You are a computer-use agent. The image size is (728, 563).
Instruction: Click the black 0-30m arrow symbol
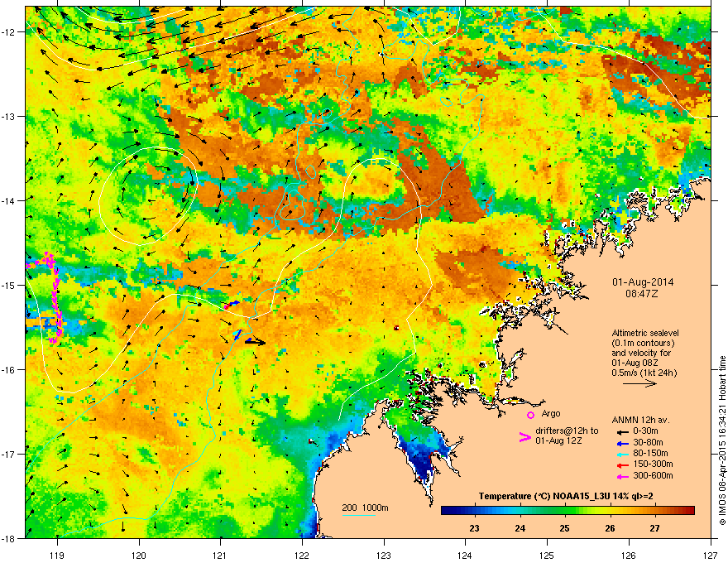coord(621,432)
